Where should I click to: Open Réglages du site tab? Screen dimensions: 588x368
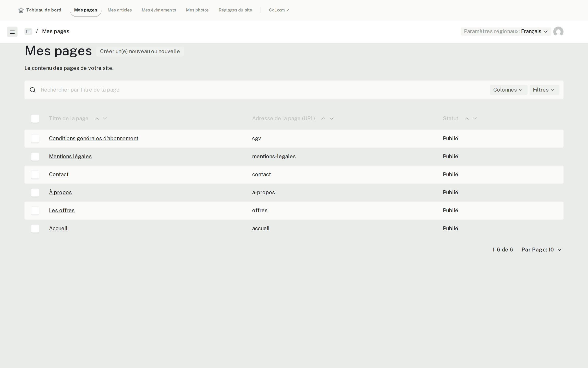pyautogui.click(x=235, y=10)
